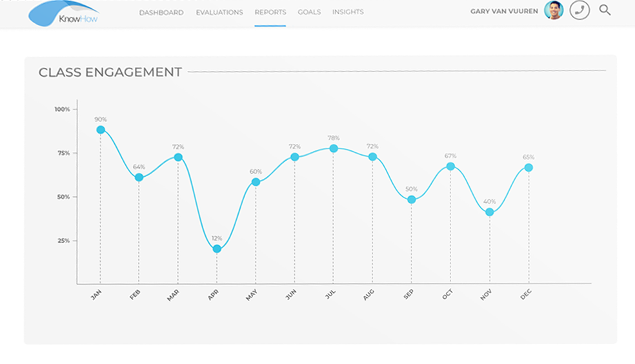Screen dimensions: 635x364
Task: Open the Insights tab
Action: pos(348,12)
